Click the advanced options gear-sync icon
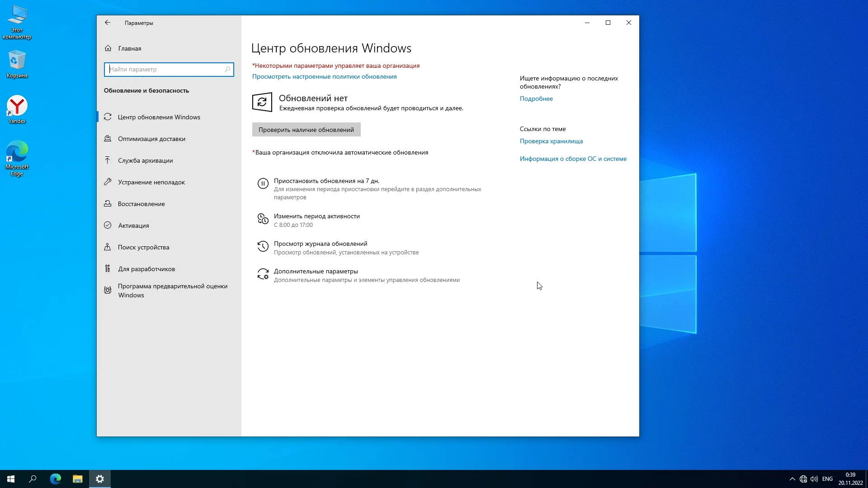The width and height of the screenshot is (868, 488). 263,274
